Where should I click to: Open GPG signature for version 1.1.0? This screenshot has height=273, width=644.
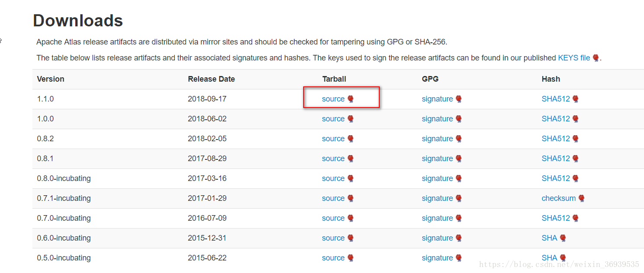(437, 99)
